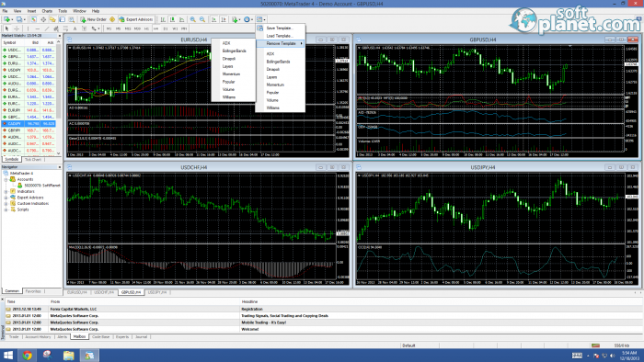
Task: Toggle the Terminal window toolbar icon
Action: pyautogui.click(x=62, y=19)
